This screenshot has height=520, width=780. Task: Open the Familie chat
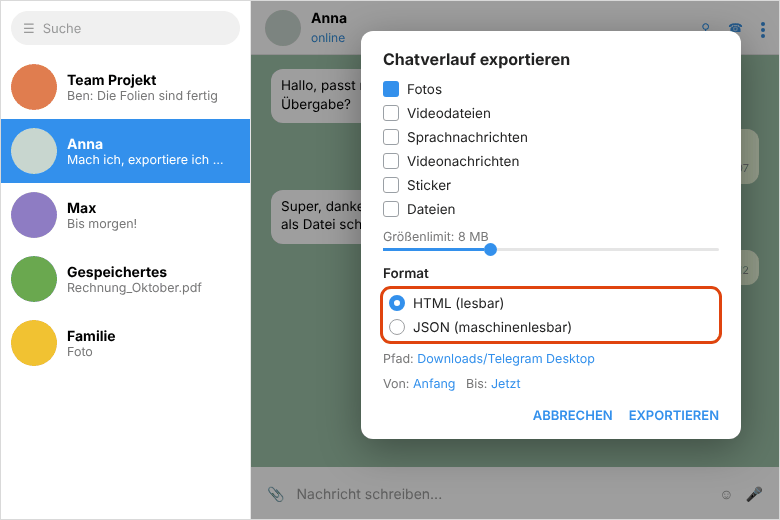click(125, 343)
